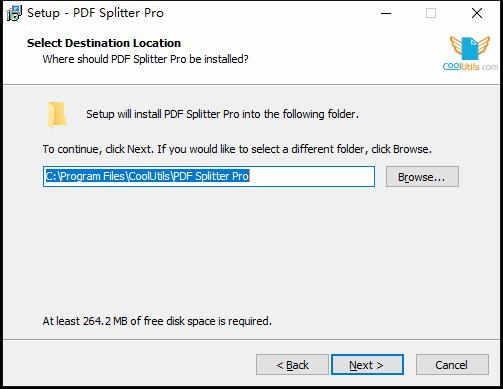Click the 'To continue, click Next' instruction text
The height and width of the screenshot is (389, 503).
tap(237, 149)
